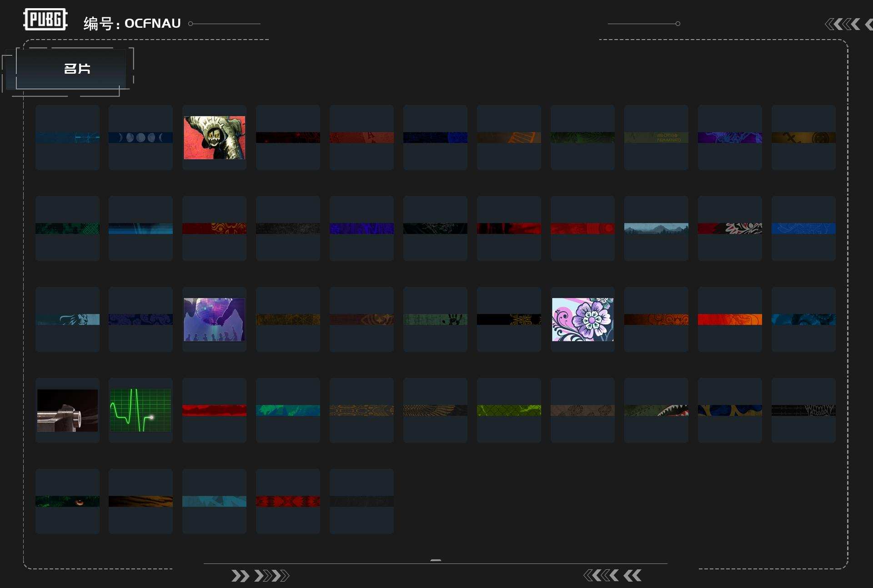Select the bright orange-red nameplate
The height and width of the screenshot is (588, 873).
point(730,319)
